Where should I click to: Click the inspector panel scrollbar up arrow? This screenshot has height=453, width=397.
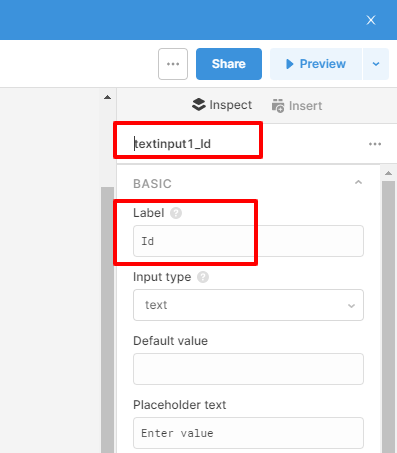pyautogui.click(x=388, y=173)
